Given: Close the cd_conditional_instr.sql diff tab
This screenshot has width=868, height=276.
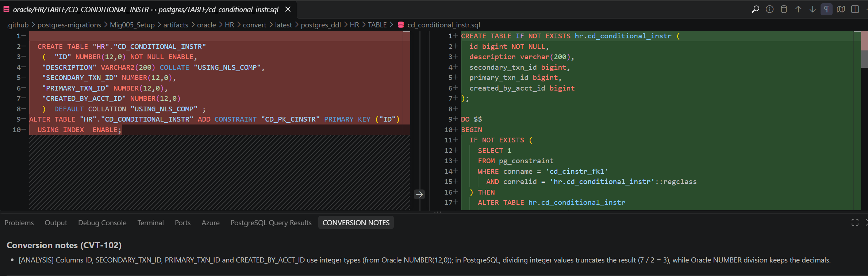Looking at the screenshot, I should tap(288, 9).
